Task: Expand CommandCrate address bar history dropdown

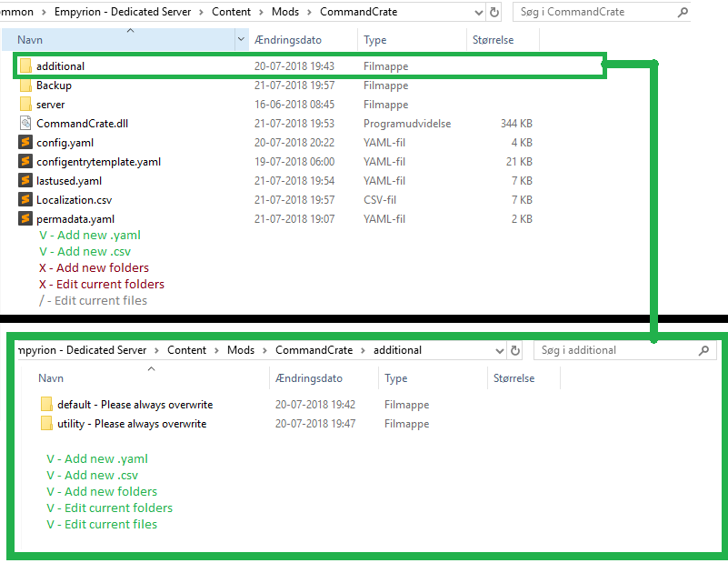Action: pos(479,13)
